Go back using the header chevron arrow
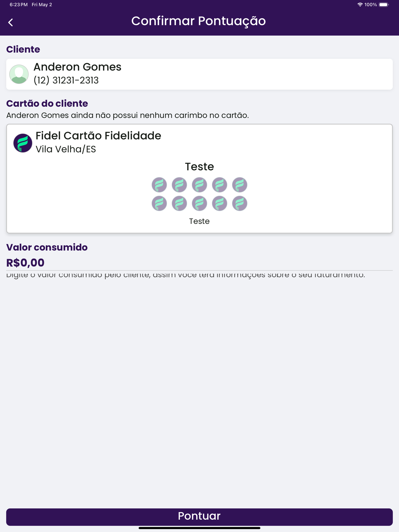Image resolution: width=399 pixels, height=532 pixels. [x=11, y=22]
